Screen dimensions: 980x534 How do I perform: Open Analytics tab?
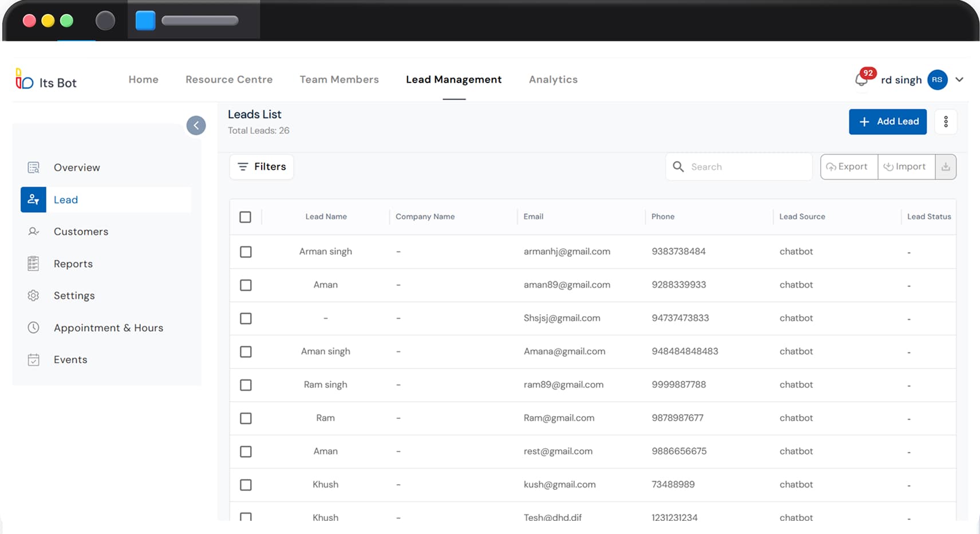pos(553,80)
